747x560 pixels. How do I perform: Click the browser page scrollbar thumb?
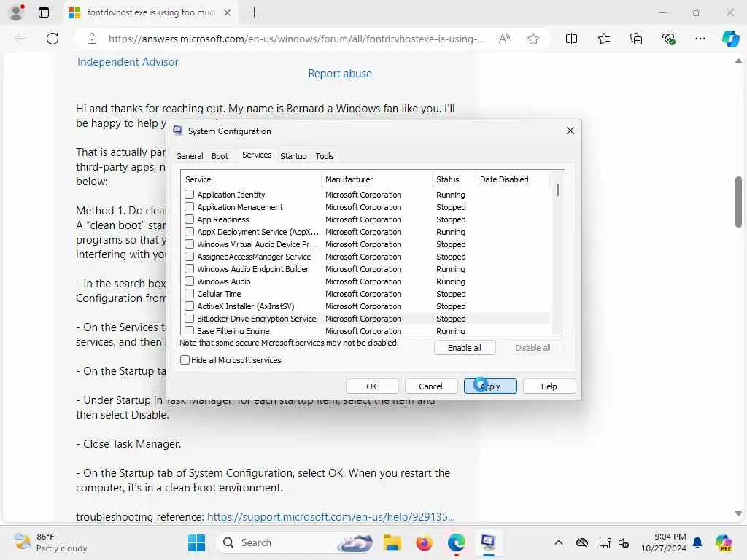pyautogui.click(x=738, y=202)
